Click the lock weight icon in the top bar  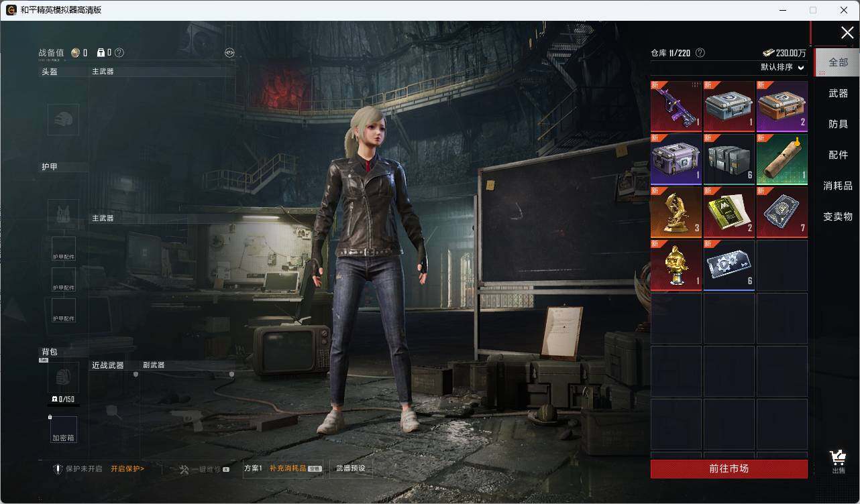tap(101, 53)
